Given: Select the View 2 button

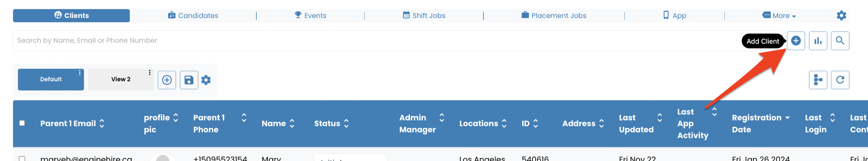Looking at the screenshot, I should (x=121, y=79).
